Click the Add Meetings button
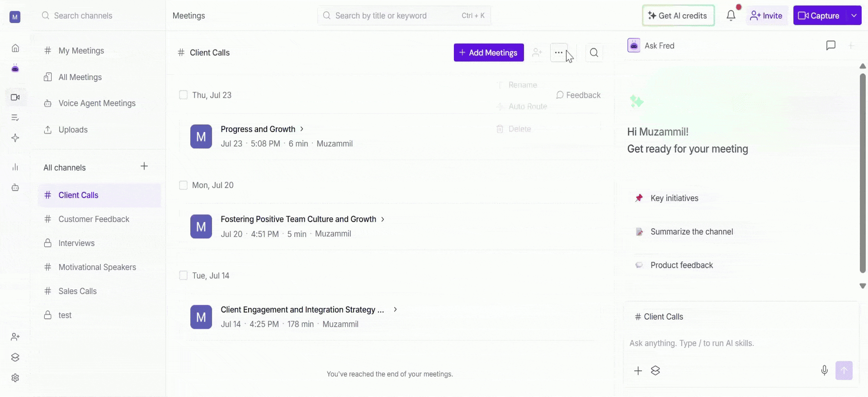 coord(489,52)
